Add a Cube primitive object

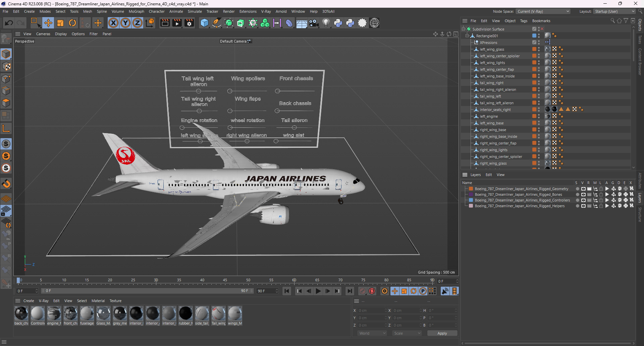pos(204,23)
